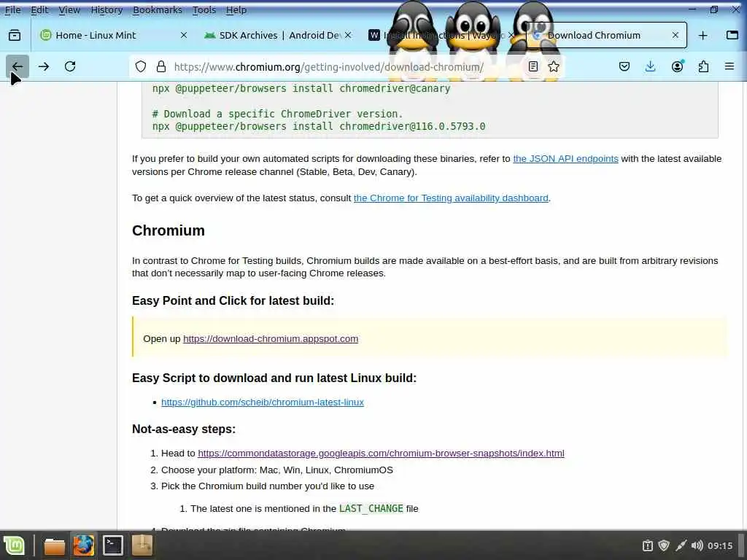Switch to Home - Linux Mint tab

tap(113, 35)
